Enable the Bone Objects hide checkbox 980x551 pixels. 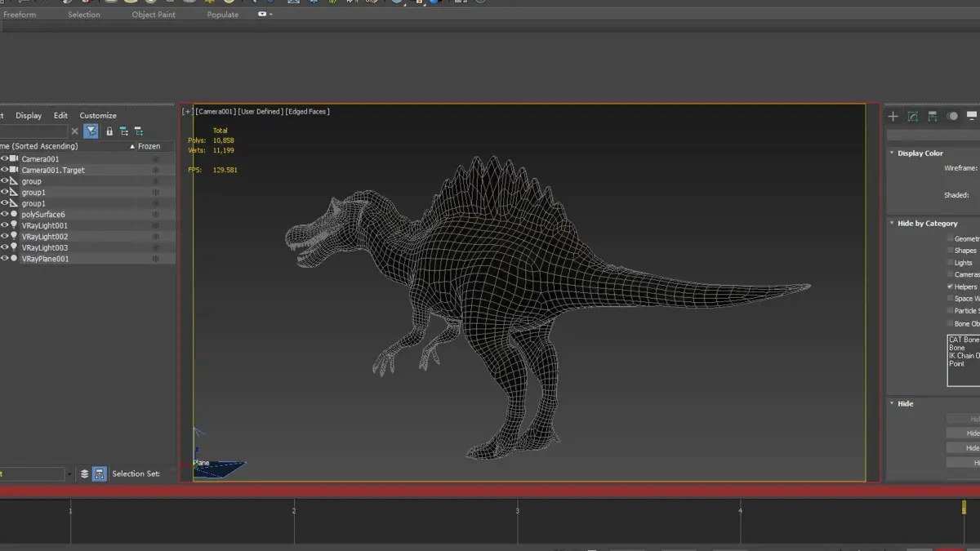(x=950, y=323)
